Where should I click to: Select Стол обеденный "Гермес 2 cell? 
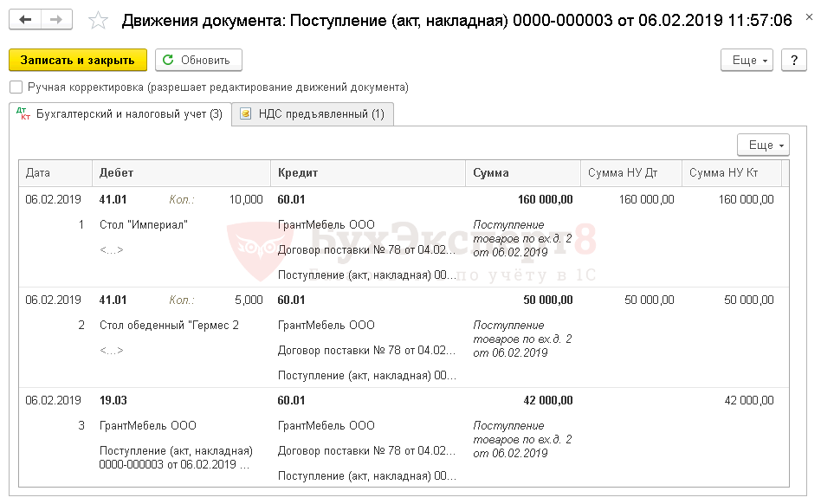coord(169,326)
